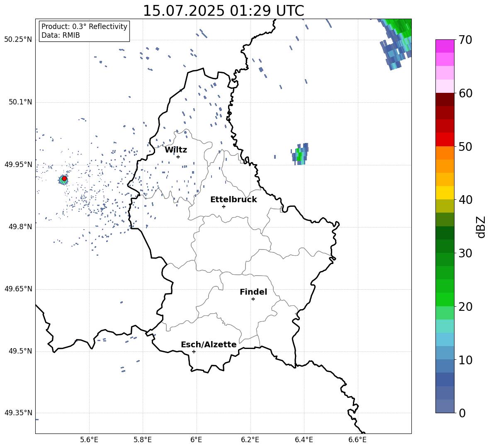Image resolution: width=491 pixels, height=448 pixels.
Task: Click the "Data: RMIB" text
Action: [x=61, y=35]
